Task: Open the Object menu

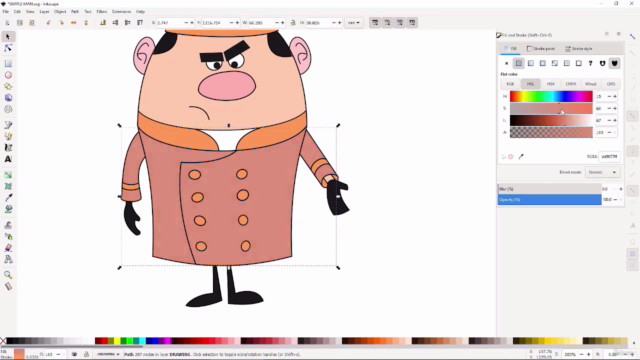Action: 60,12
